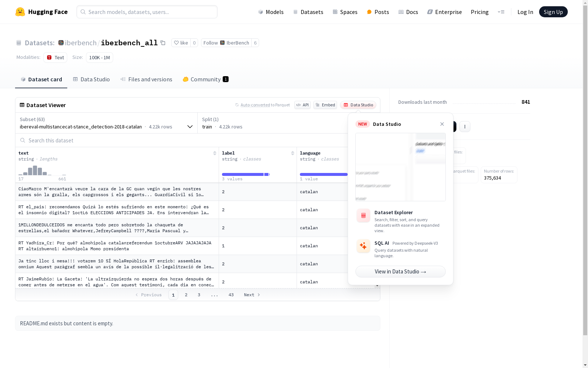Close the Data Studio popup
This screenshot has height=368, width=588.
click(x=442, y=124)
